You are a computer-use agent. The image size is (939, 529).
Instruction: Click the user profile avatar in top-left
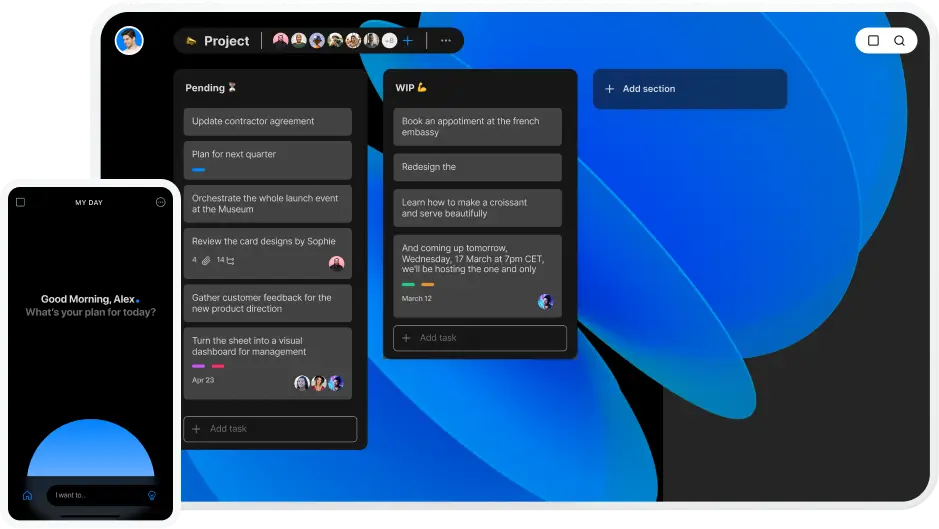[x=129, y=40]
